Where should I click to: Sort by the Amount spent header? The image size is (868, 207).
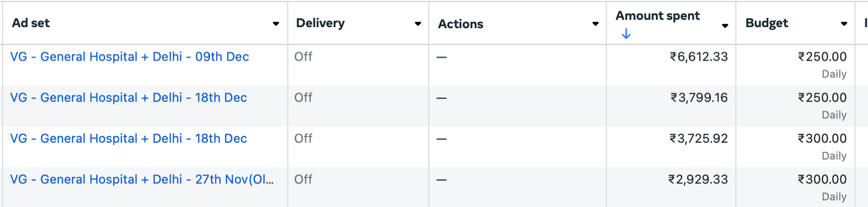(658, 16)
